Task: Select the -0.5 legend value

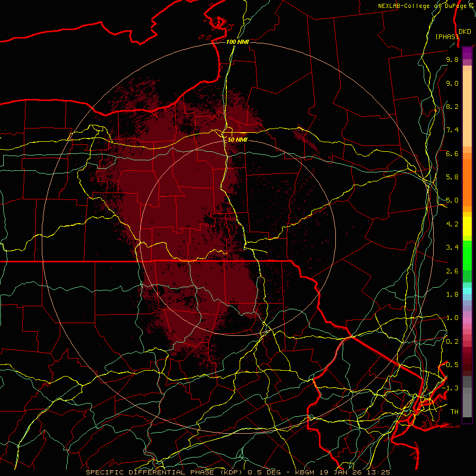Action: [451, 365]
